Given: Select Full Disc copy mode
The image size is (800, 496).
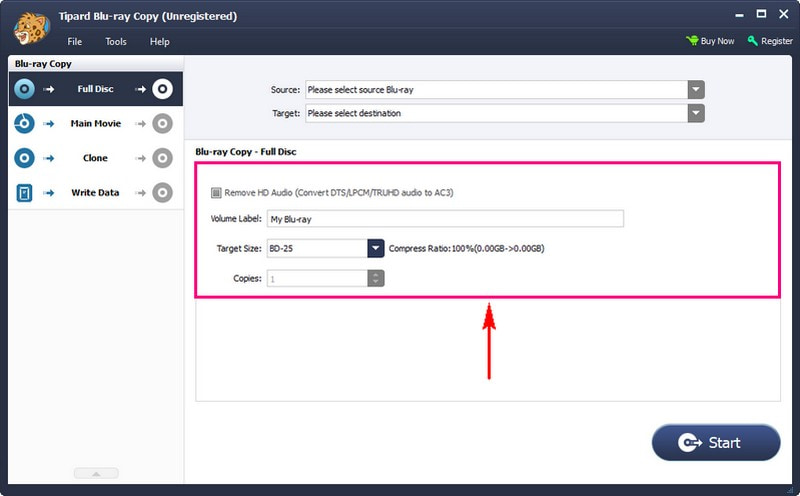Looking at the screenshot, I should pyautogui.click(x=95, y=89).
